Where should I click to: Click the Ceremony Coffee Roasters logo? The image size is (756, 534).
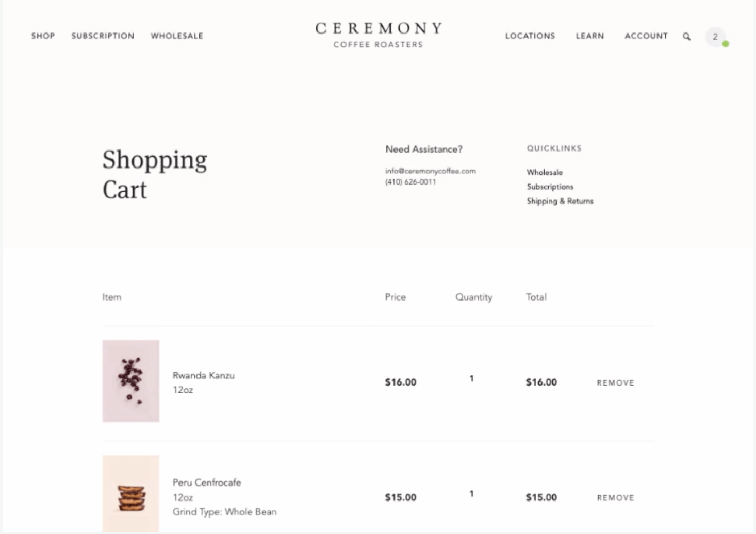click(379, 35)
